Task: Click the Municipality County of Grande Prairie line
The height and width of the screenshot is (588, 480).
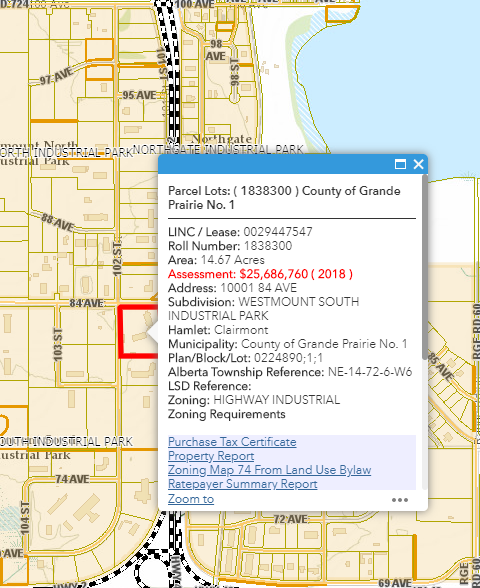Action: click(x=287, y=344)
